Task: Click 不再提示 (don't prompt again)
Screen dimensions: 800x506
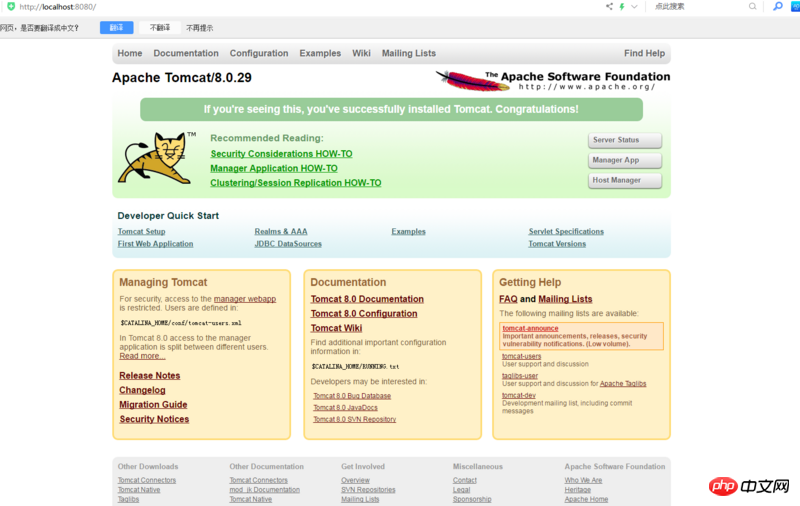Action: point(199,28)
